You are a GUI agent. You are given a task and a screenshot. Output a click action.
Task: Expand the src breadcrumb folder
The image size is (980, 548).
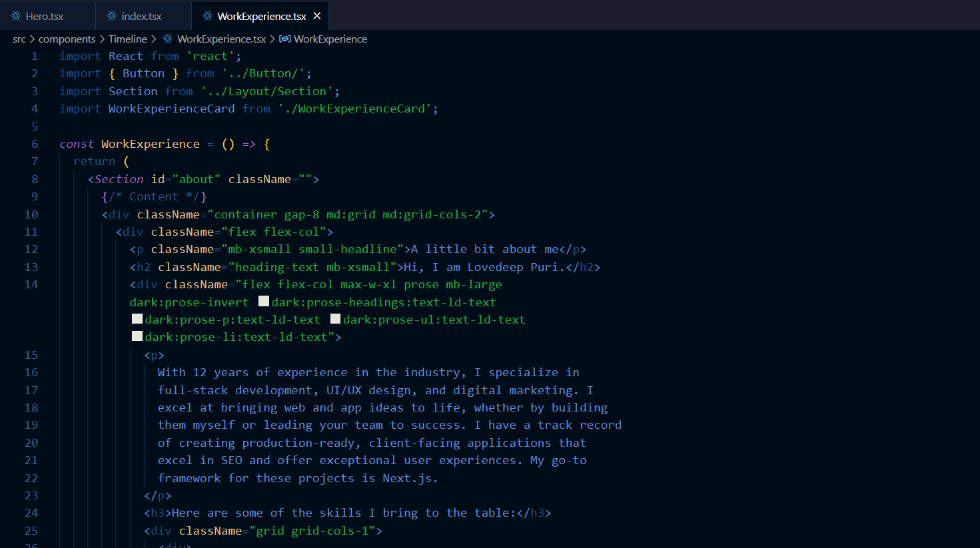click(19, 39)
